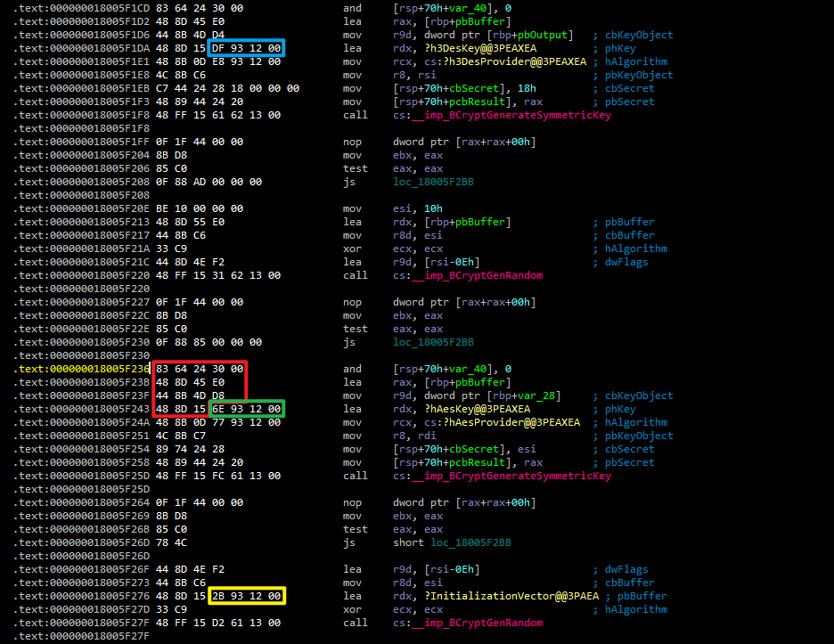Click the phKey comment beside hAesKey
This screenshot has height=644, width=834.
pyautogui.click(x=620, y=409)
